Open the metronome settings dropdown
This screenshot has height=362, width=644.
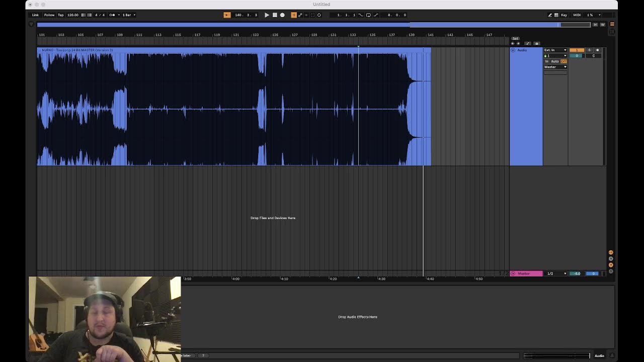tap(119, 15)
